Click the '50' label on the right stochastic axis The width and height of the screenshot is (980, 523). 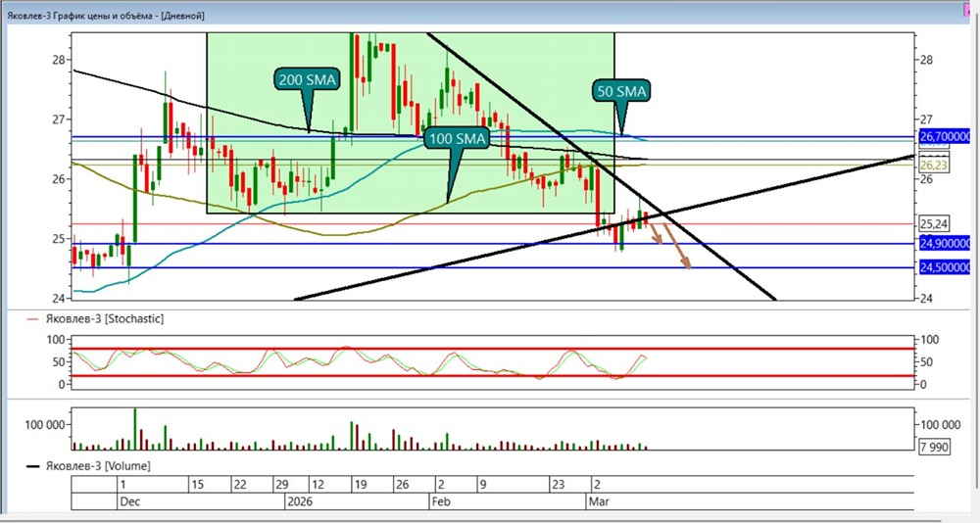tap(928, 361)
